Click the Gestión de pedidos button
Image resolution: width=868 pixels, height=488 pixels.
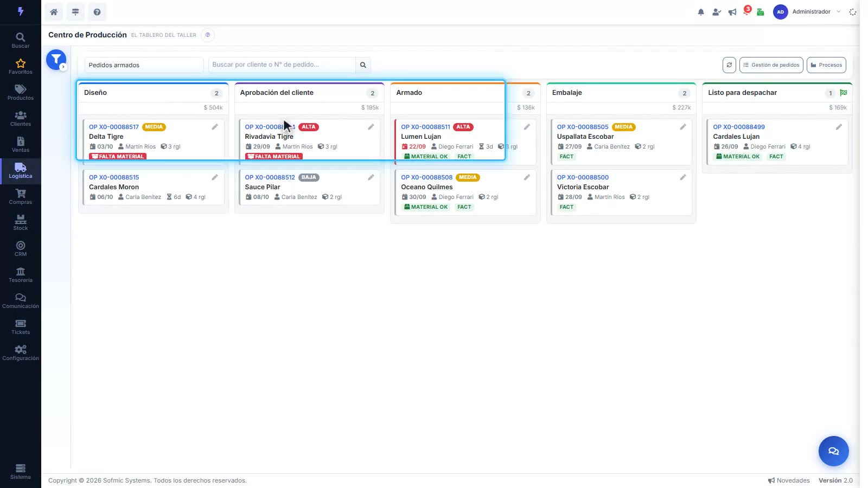point(771,65)
